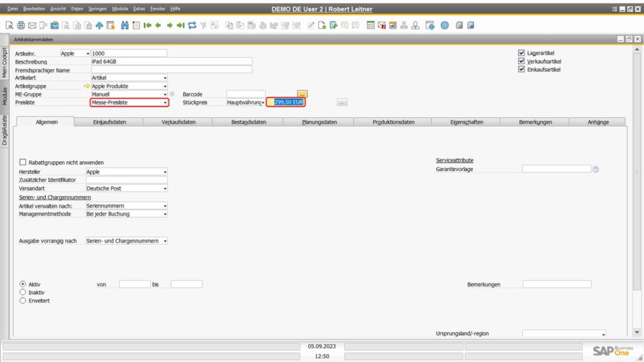
Task: Select the Erweitert radio button
Action: 23,300
